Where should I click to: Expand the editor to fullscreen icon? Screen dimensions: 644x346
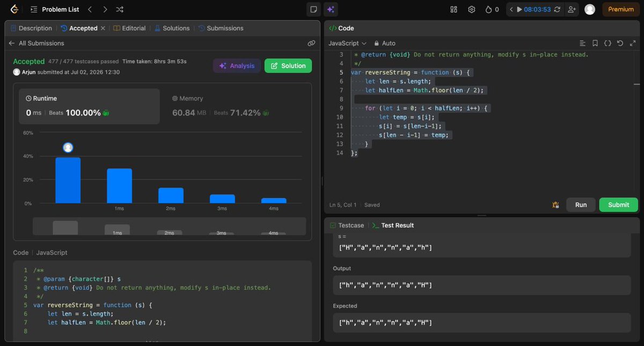point(632,43)
